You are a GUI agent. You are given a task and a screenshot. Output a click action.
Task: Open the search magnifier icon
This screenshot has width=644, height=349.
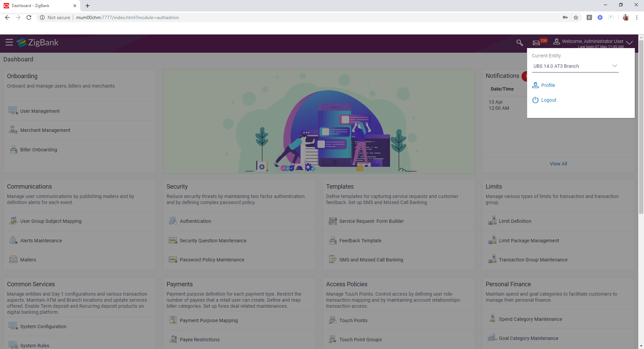click(x=520, y=43)
